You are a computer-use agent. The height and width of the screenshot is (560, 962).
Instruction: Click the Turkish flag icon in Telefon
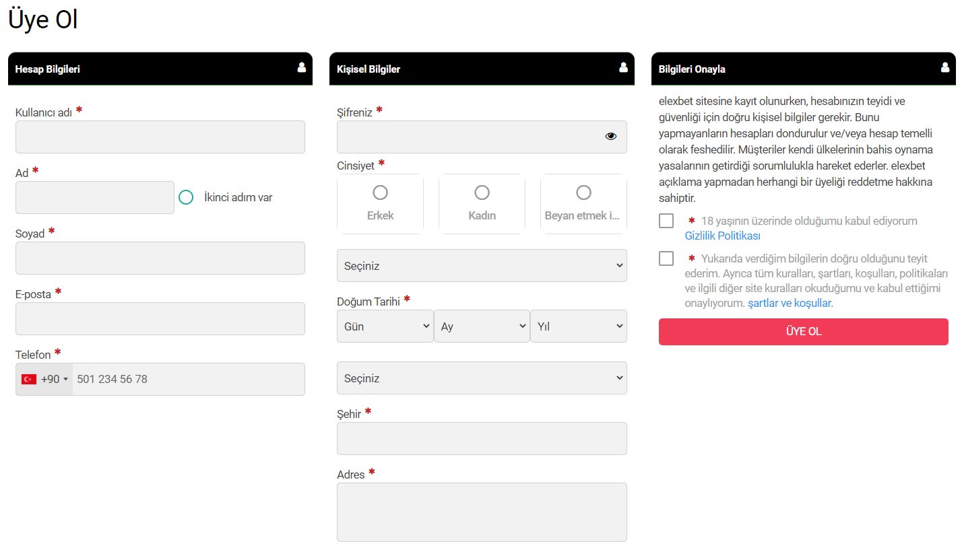point(29,379)
